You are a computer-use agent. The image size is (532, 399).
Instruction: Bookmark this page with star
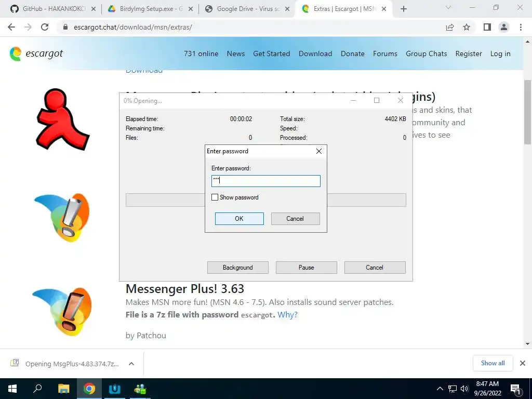[x=467, y=27]
